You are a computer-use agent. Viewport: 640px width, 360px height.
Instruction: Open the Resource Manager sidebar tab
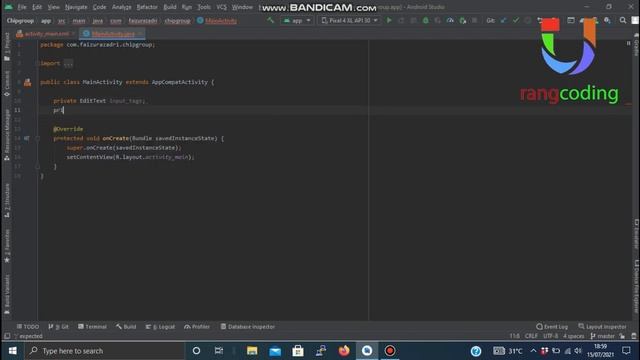7,135
